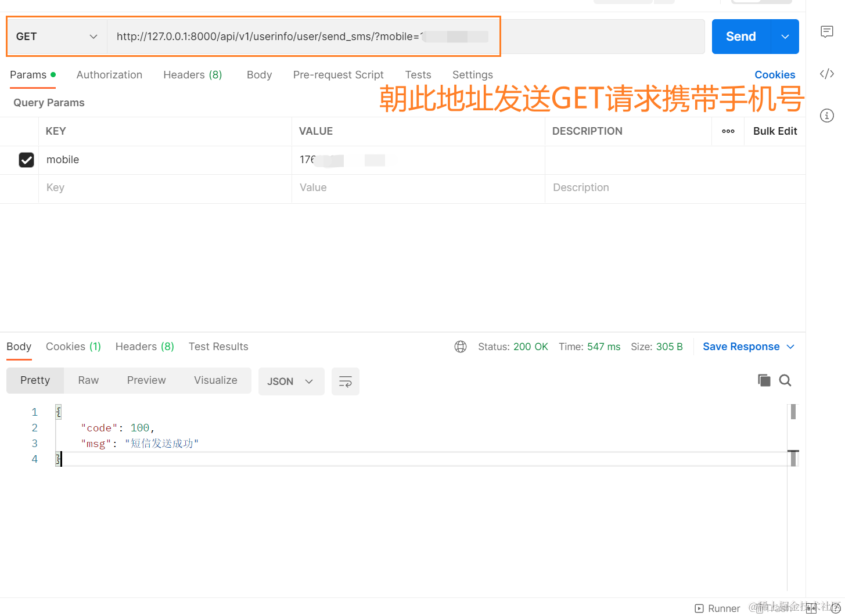Open the JSON format dropdown
This screenshot has width=845, height=616.
292,381
